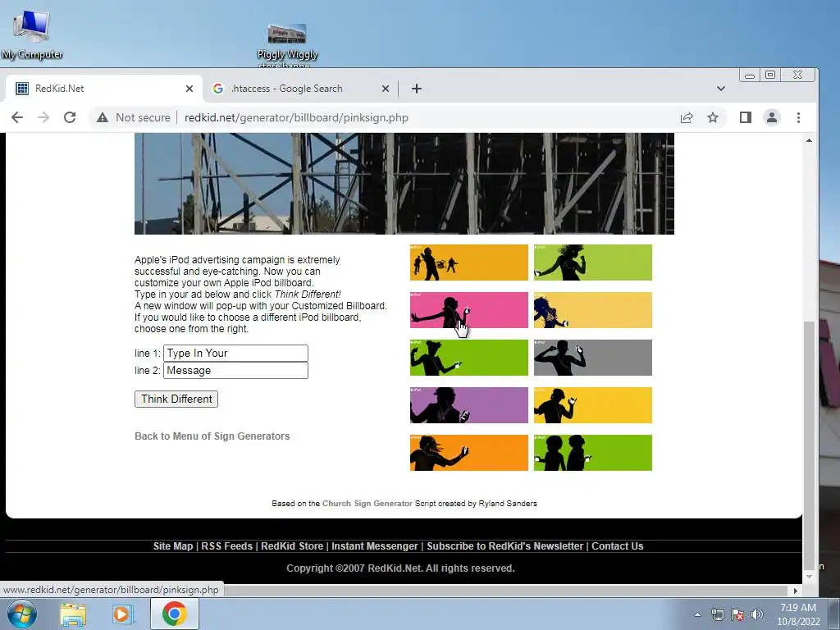This screenshot has width=840, height=630.
Task: Select lime green dancing woman billboard
Action: tap(593, 262)
